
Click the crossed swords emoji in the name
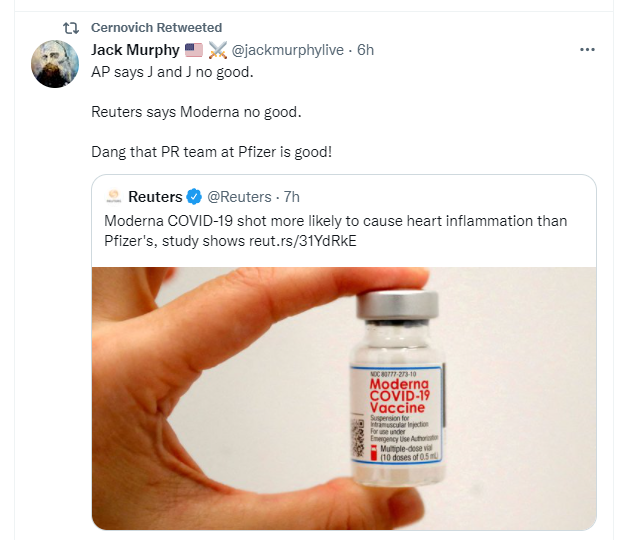pos(218,49)
